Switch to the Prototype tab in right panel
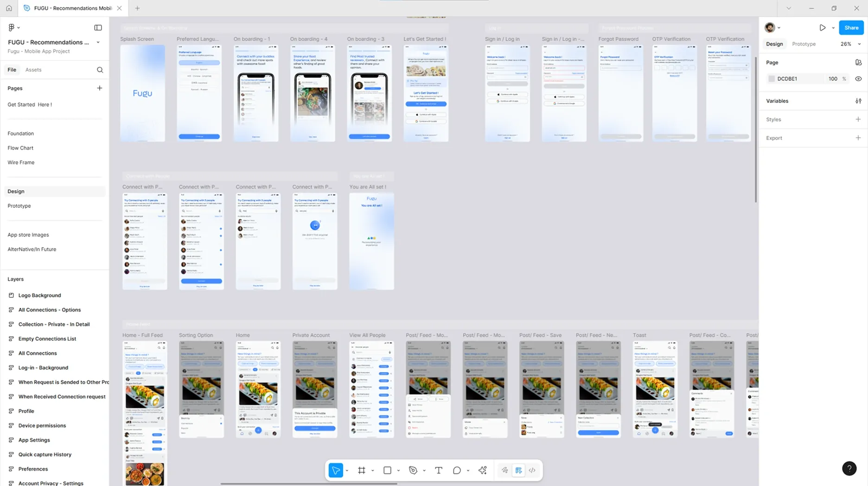Viewport: 868px width, 486px height. coord(804,44)
